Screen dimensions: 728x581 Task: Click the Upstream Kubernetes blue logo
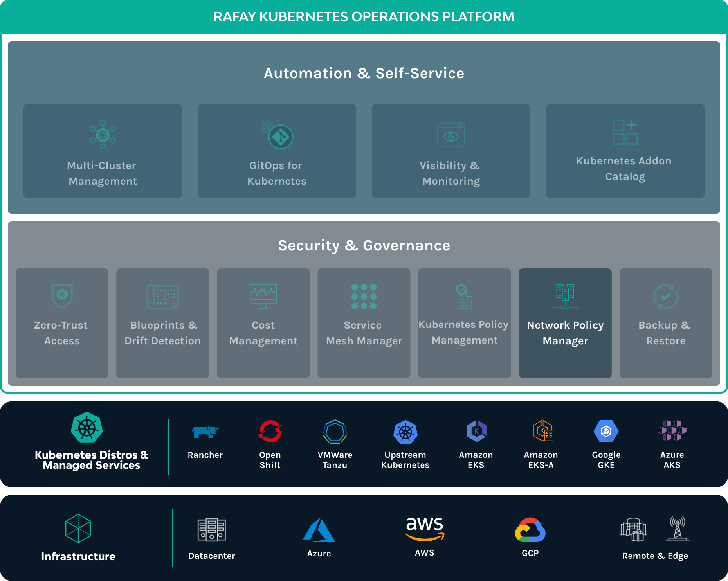(x=405, y=432)
